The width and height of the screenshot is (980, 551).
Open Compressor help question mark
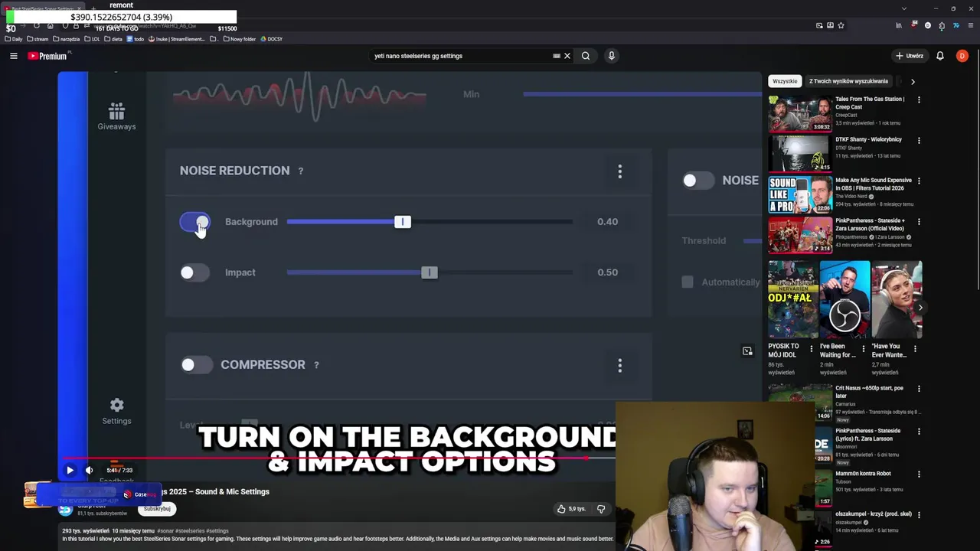pos(316,365)
